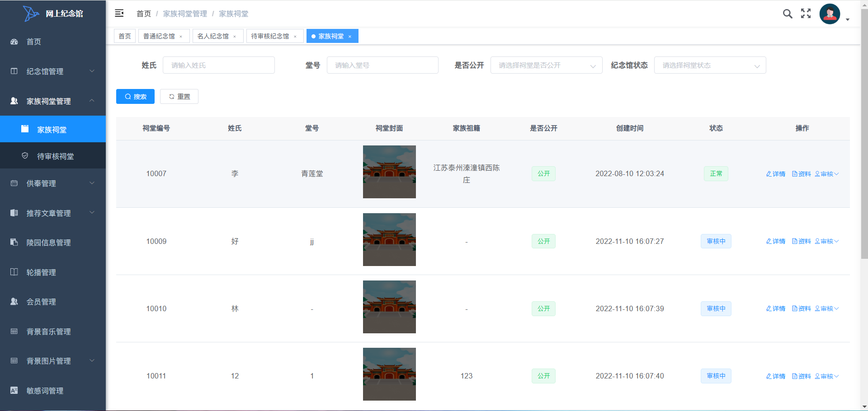
Task: Click the 待审核祠堂 shield icon
Action: (25, 156)
